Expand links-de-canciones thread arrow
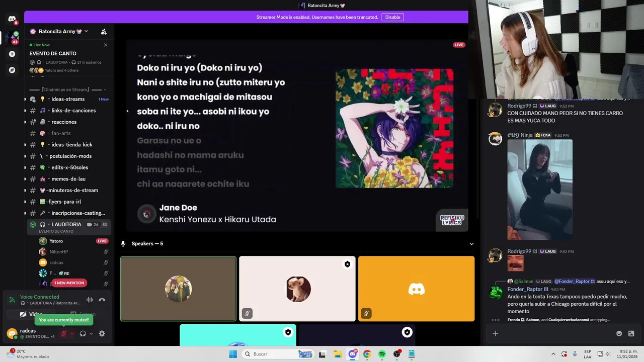This screenshot has height=362, width=644. pyautogui.click(x=25, y=111)
